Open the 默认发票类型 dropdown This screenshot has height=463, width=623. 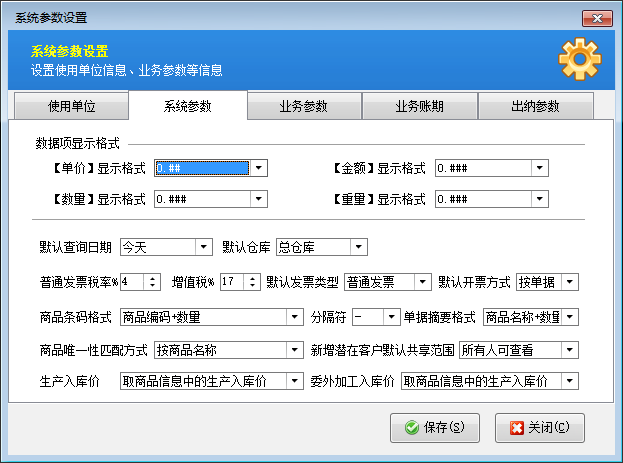tap(422, 282)
